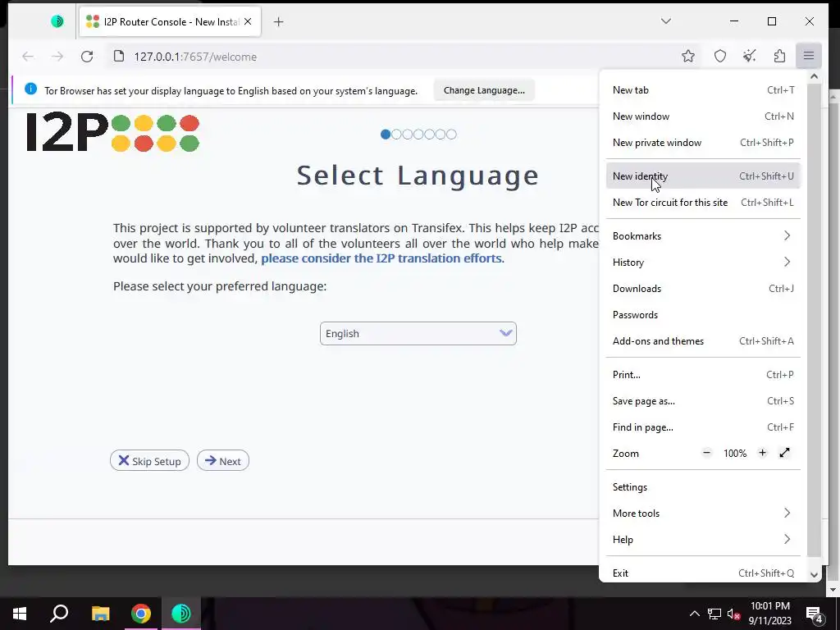Viewport: 840px width, 630px height.
Task: Zoom in with the plus button
Action: click(762, 453)
